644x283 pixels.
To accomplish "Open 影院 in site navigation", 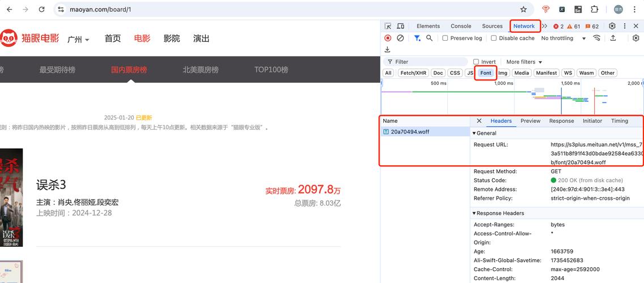I will (x=172, y=38).
